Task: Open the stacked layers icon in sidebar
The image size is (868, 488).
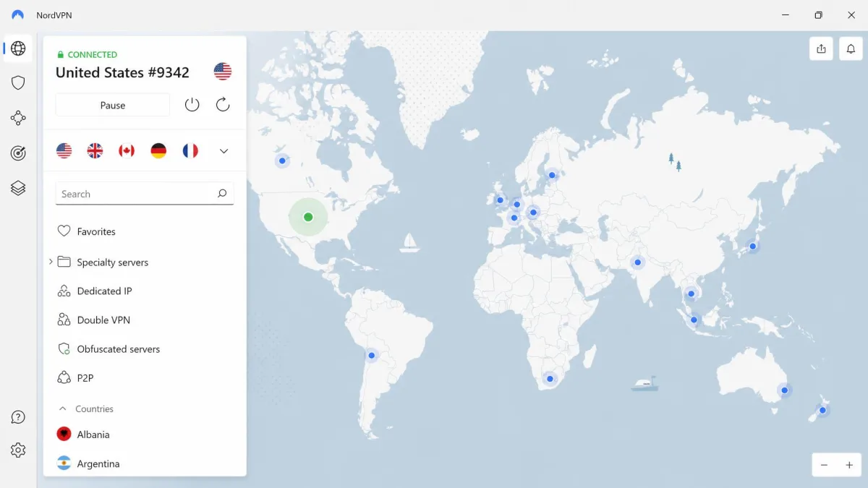Action: tap(18, 188)
